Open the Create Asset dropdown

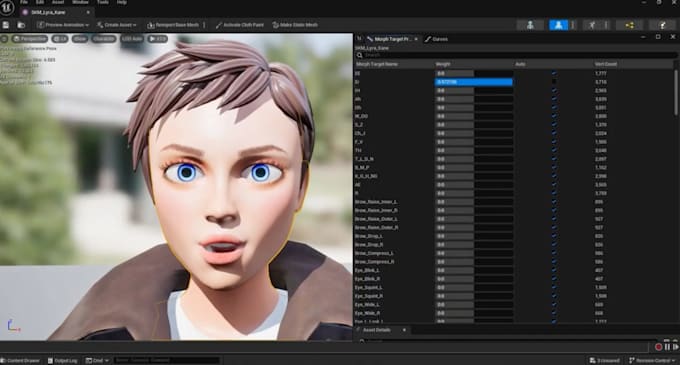coord(116,25)
